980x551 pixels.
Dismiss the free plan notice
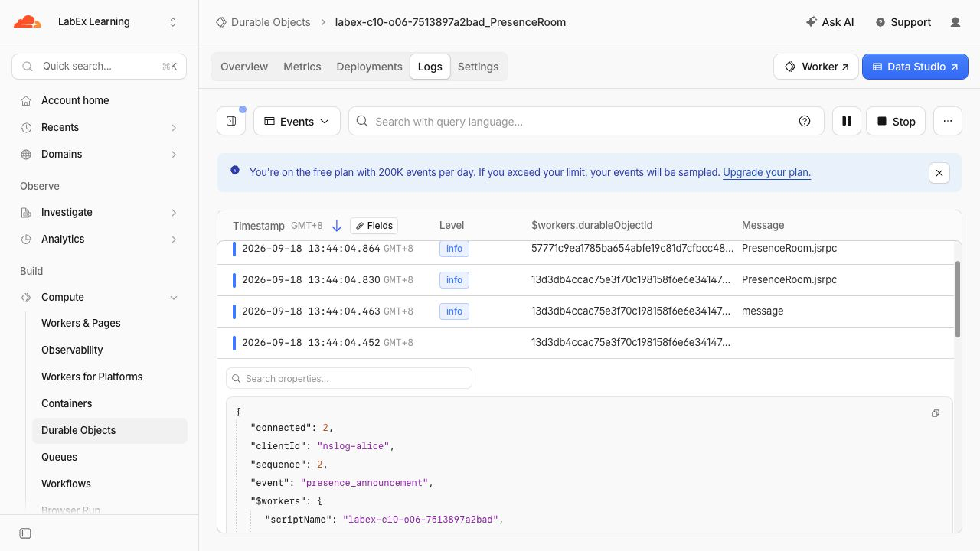pos(939,172)
